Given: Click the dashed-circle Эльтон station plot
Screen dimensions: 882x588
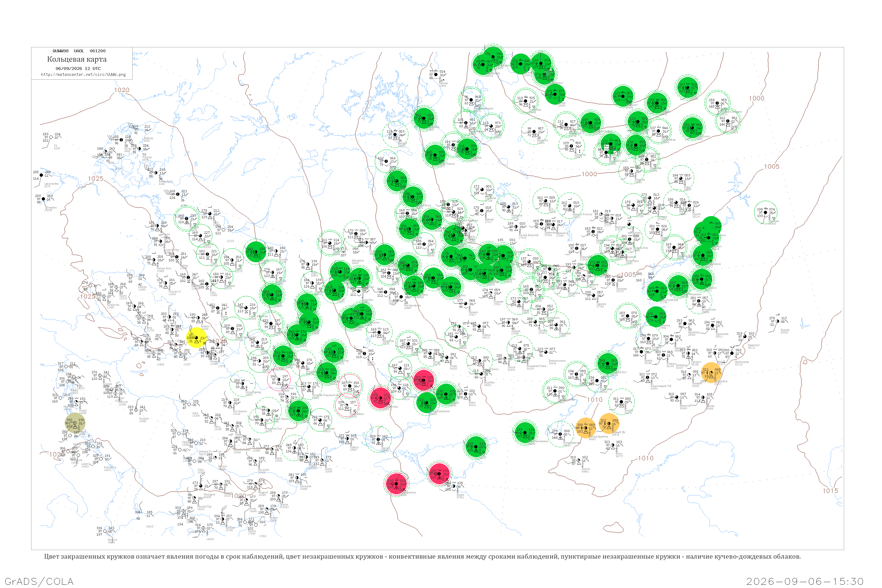Looking at the screenshot, I should point(622,402).
